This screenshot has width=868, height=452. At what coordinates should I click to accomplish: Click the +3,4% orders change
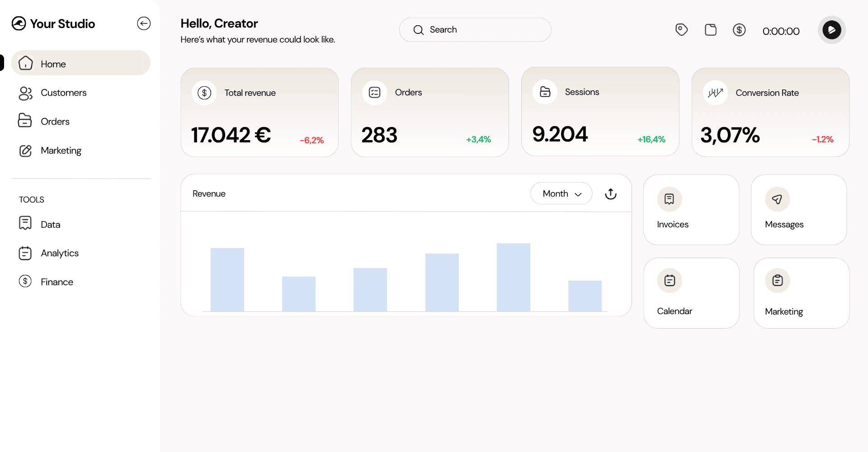click(x=478, y=140)
